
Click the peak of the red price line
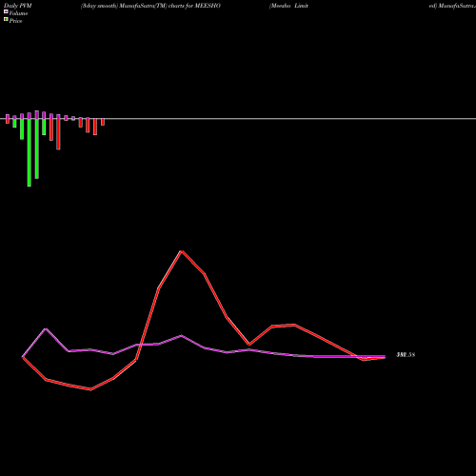click(182, 251)
